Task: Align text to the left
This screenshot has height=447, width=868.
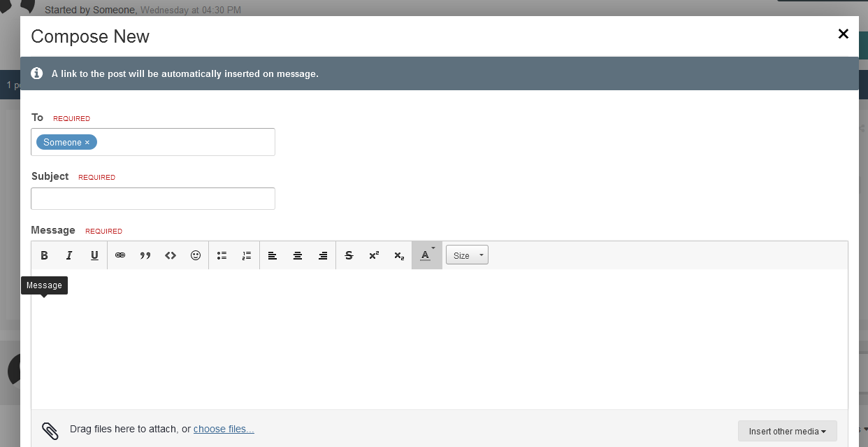Action: pos(273,255)
